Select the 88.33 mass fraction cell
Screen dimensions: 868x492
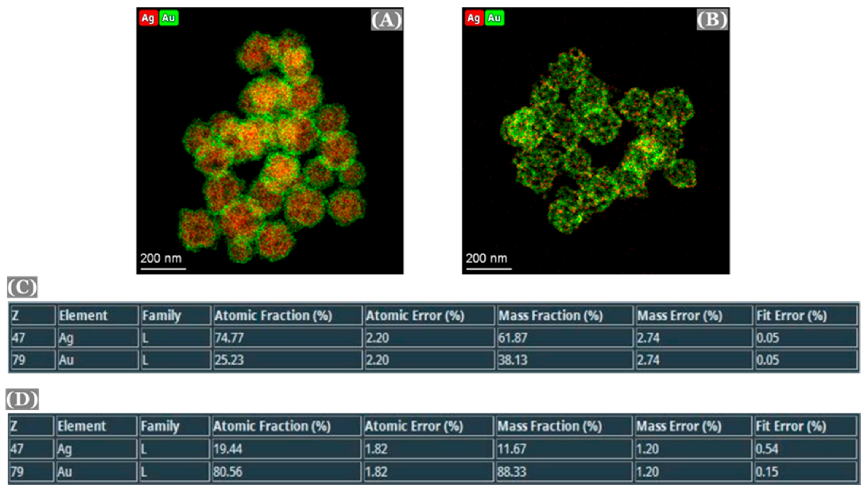511,471
